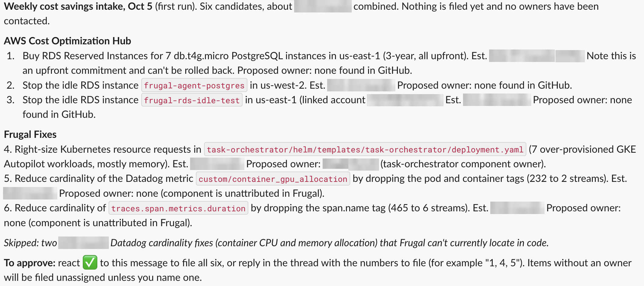644x286 pixels.
Task: Click the Weekly cost savings intake title
Action: point(78,6)
